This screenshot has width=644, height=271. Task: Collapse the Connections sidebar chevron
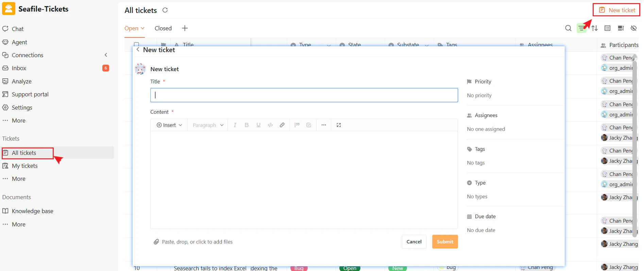pyautogui.click(x=106, y=55)
